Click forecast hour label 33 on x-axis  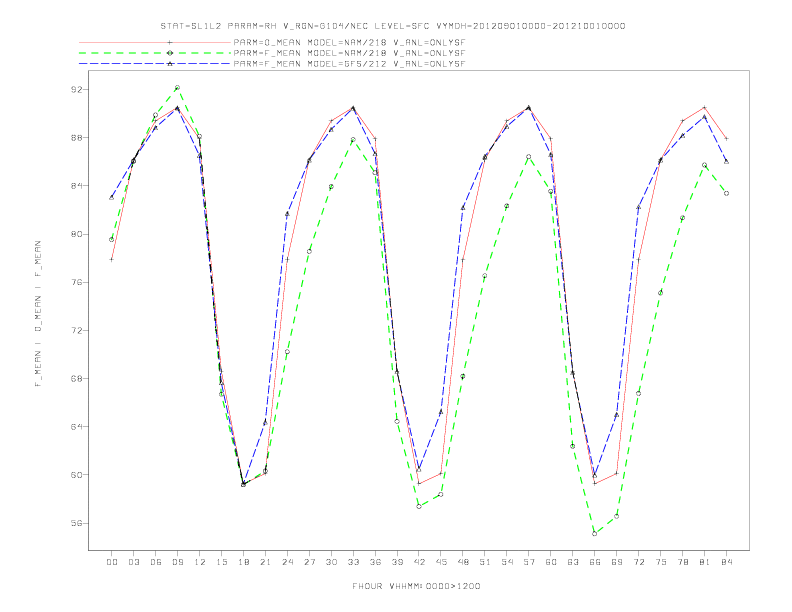click(353, 562)
